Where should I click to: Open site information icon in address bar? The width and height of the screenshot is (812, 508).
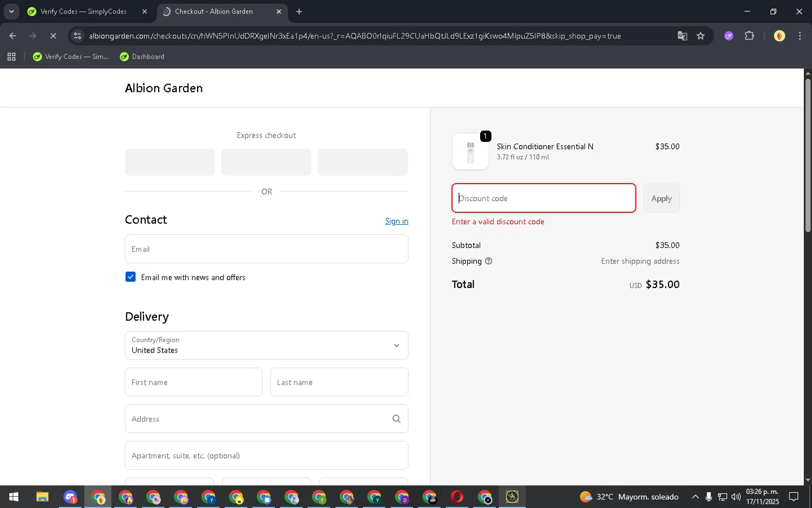point(77,36)
